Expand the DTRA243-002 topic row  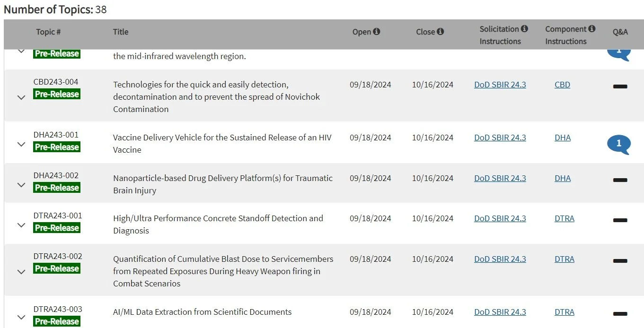coord(21,272)
